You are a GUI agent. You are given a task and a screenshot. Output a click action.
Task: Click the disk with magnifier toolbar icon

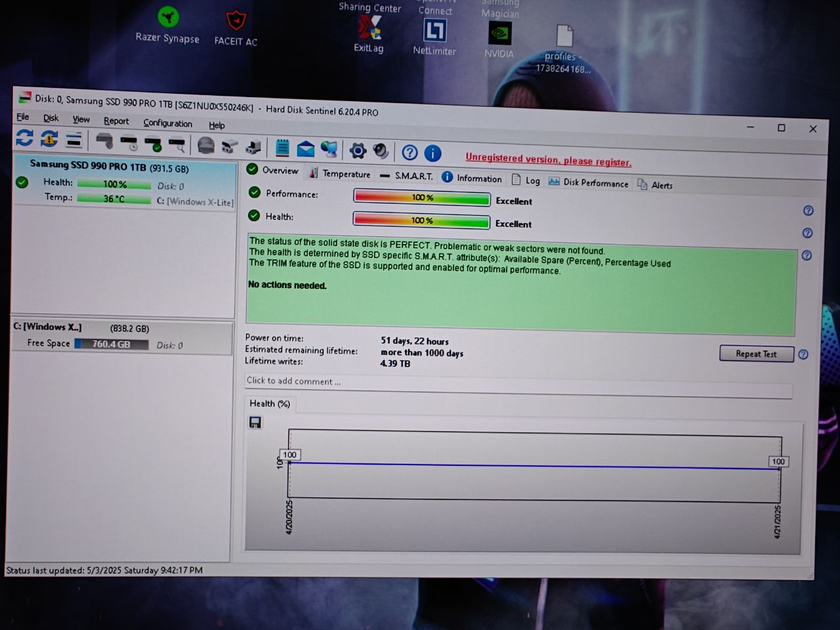click(177, 143)
